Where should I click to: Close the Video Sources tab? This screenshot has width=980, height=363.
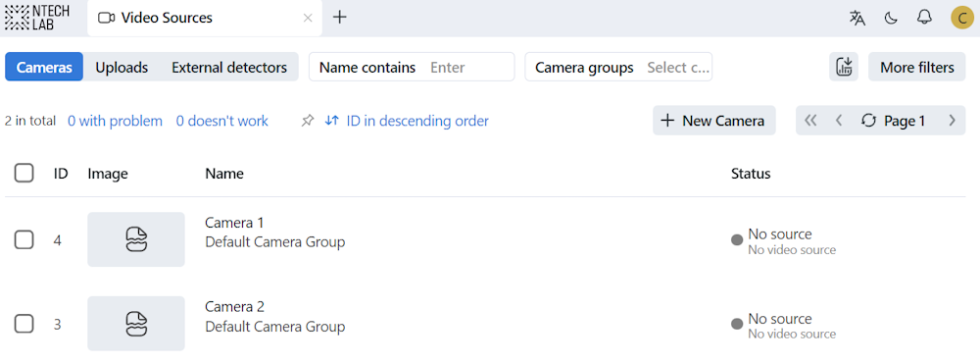[x=308, y=18]
